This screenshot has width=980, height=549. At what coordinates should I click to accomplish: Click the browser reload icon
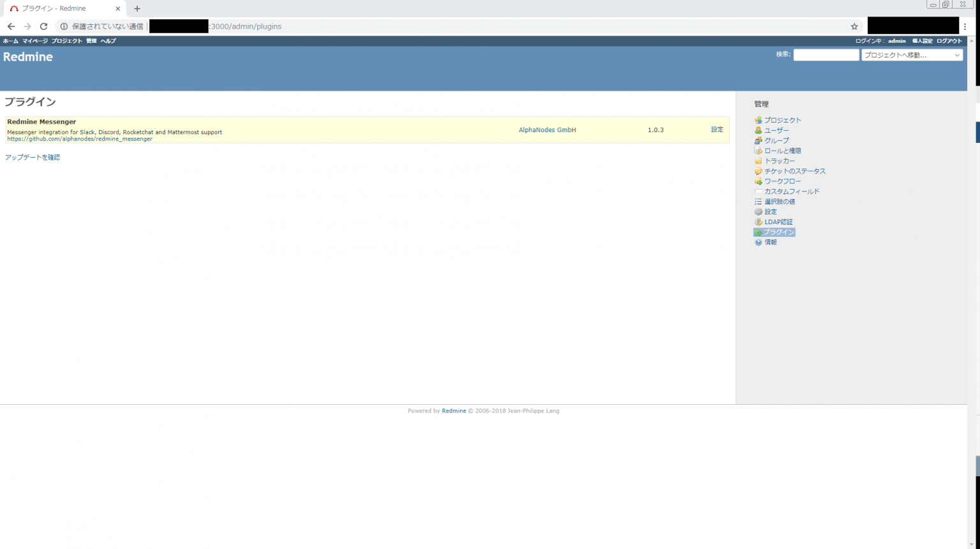[x=43, y=26]
